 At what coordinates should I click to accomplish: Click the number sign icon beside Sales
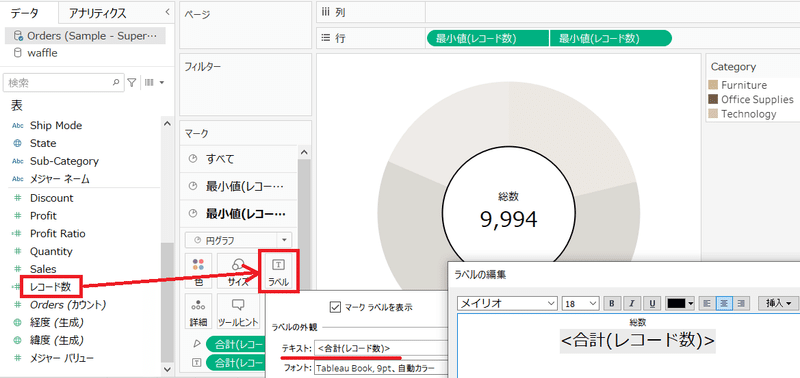tap(18, 269)
